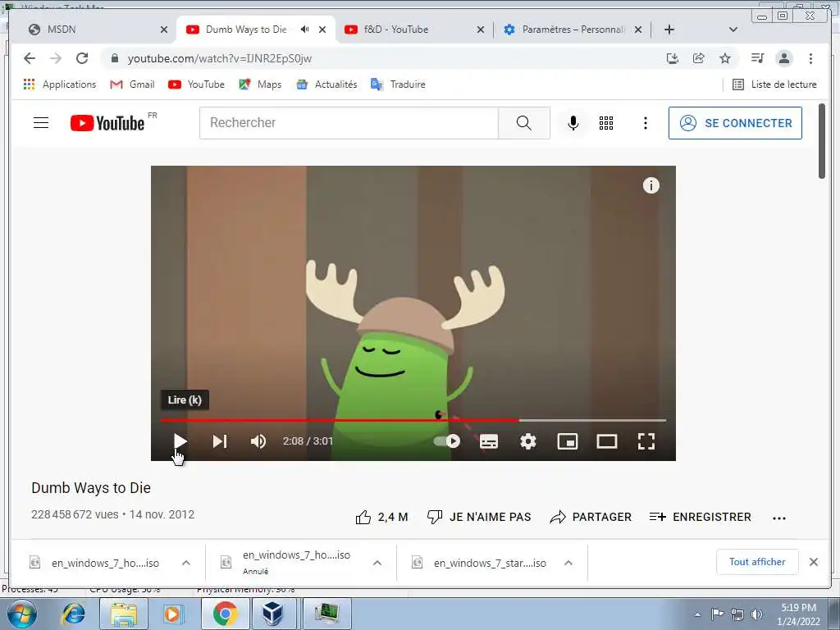The image size is (840, 630).
Task: Reload the current page
Action: point(82,58)
